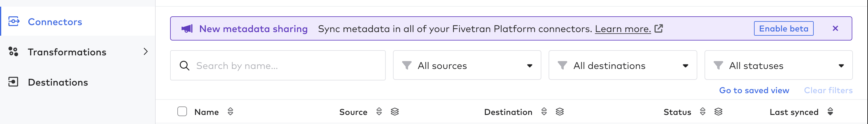Expand the Transformations sidebar section
The width and height of the screenshot is (868, 124).
(146, 52)
